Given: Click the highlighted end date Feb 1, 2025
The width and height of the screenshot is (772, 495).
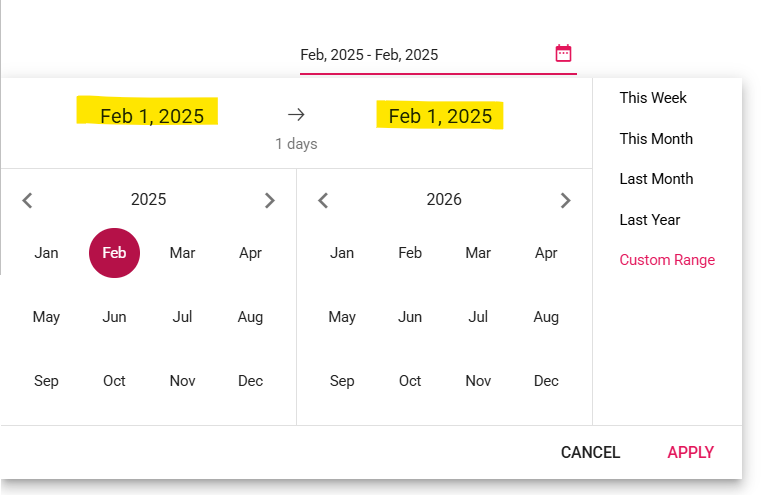Looking at the screenshot, I should coord(440,116).
